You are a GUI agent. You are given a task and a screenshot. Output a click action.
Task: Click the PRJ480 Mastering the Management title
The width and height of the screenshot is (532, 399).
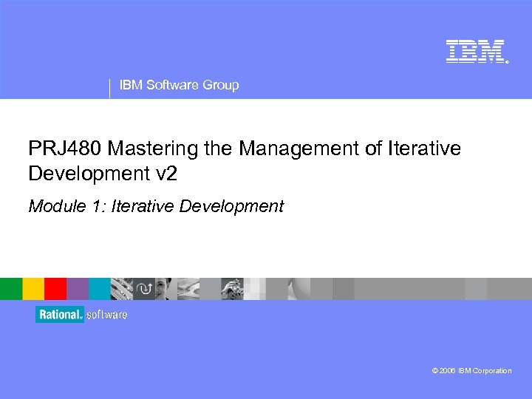[245, 160]
